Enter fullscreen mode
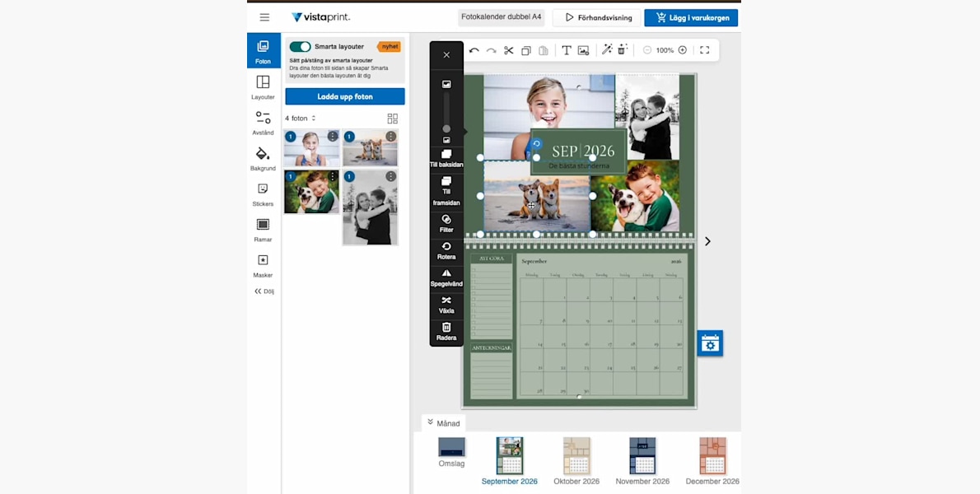The height and width of the screenshot is (494, 980). pyautogui.click(x=704, y=50)
